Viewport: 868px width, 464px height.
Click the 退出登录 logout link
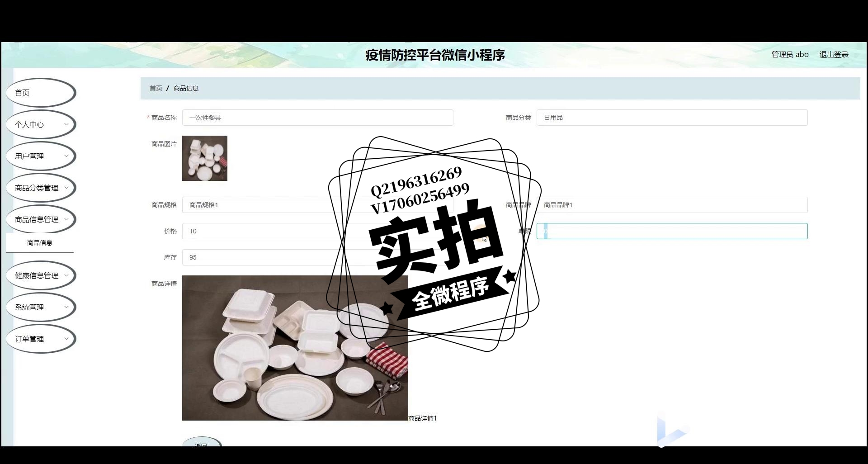tap(834, 55)
